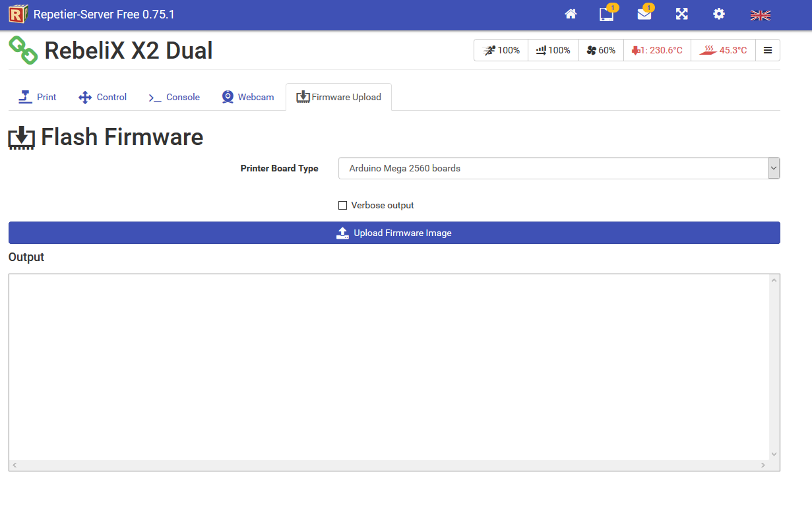Click the green chain connection icon
This screenshot has height=507, width=812.
click(x=23, y=51)
